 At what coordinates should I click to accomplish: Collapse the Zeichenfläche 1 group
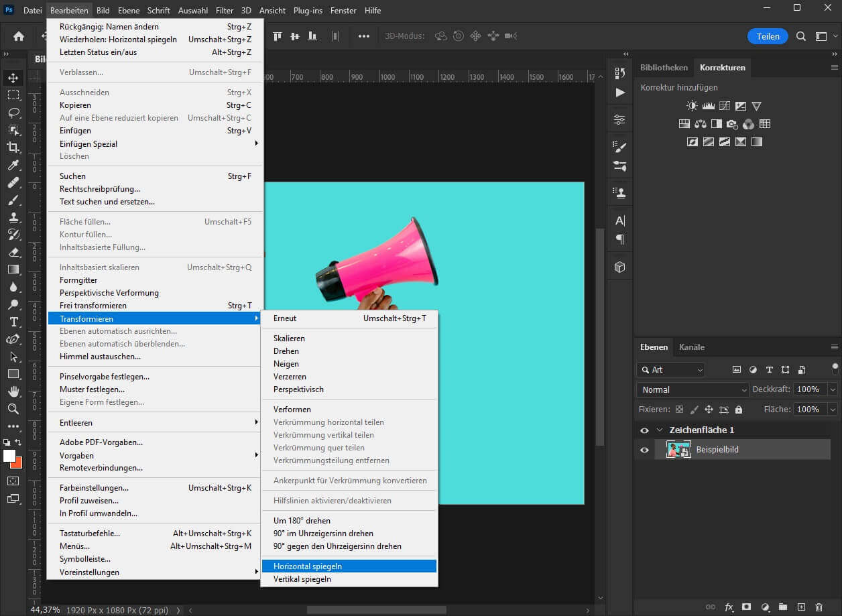pyautogui.click(x=660, y=430)
